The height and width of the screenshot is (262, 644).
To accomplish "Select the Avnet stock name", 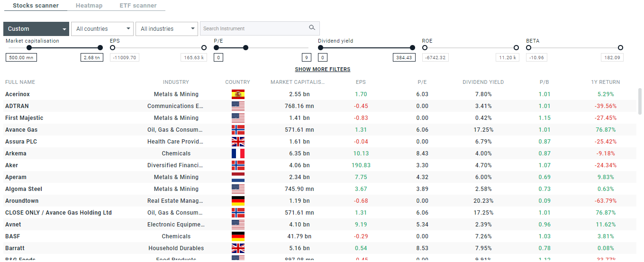I will [13, 225].
